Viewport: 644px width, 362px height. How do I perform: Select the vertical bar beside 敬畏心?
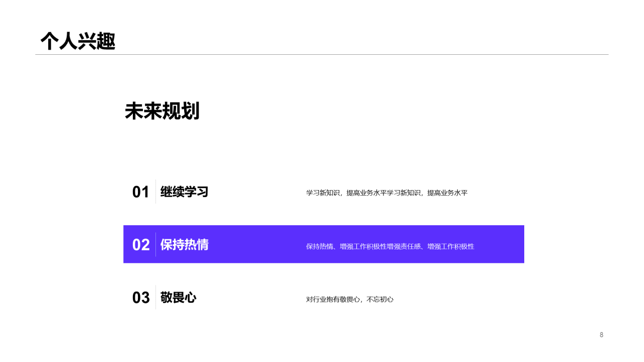(x=154, y=298)
